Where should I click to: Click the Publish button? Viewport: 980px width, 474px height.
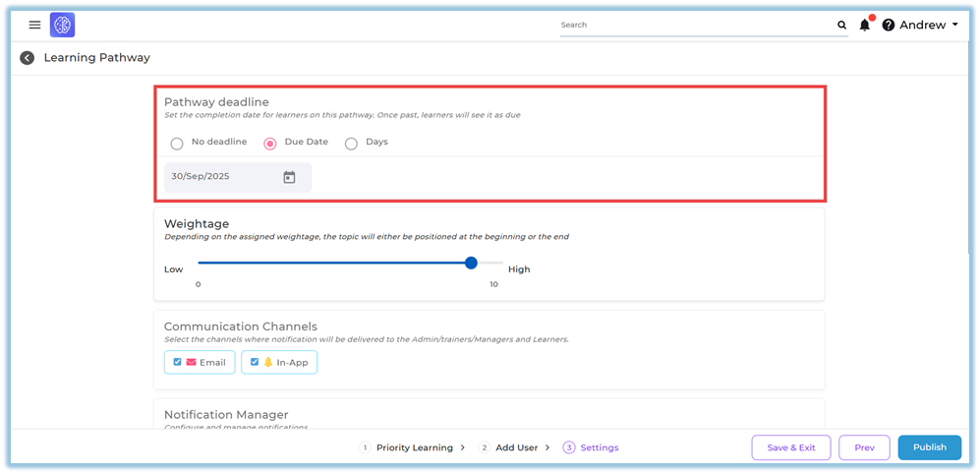[929, 447]
